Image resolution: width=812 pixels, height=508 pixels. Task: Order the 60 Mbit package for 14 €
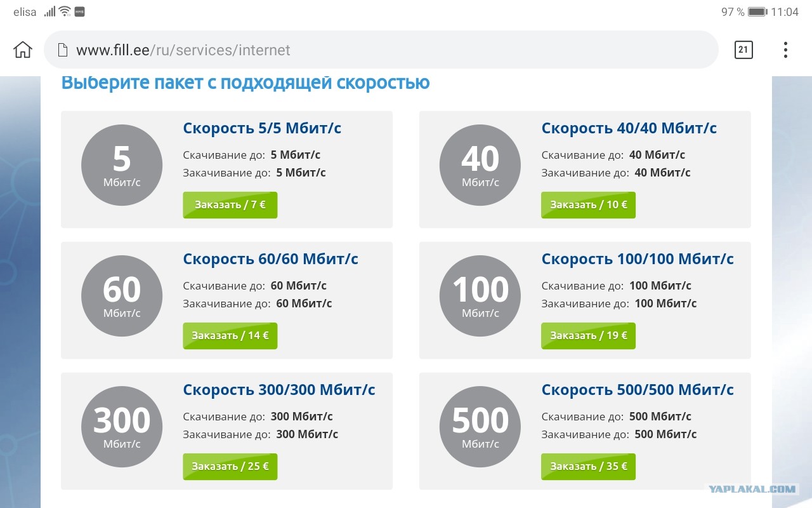[230, 335]
